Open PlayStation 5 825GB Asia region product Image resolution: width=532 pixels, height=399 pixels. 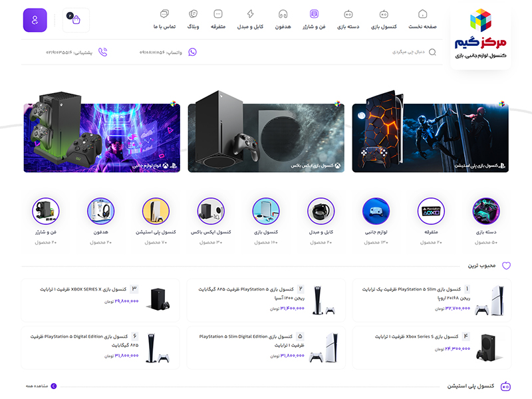[x=266, y=301]
